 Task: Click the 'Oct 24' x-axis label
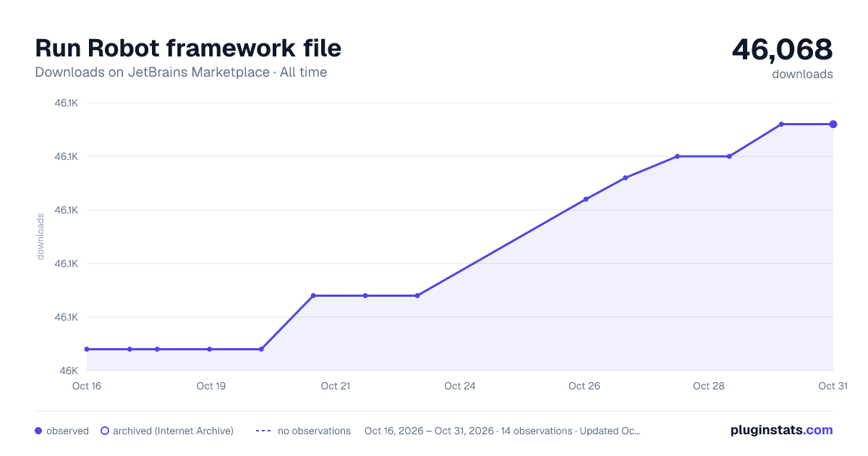[x=460, y=386]
